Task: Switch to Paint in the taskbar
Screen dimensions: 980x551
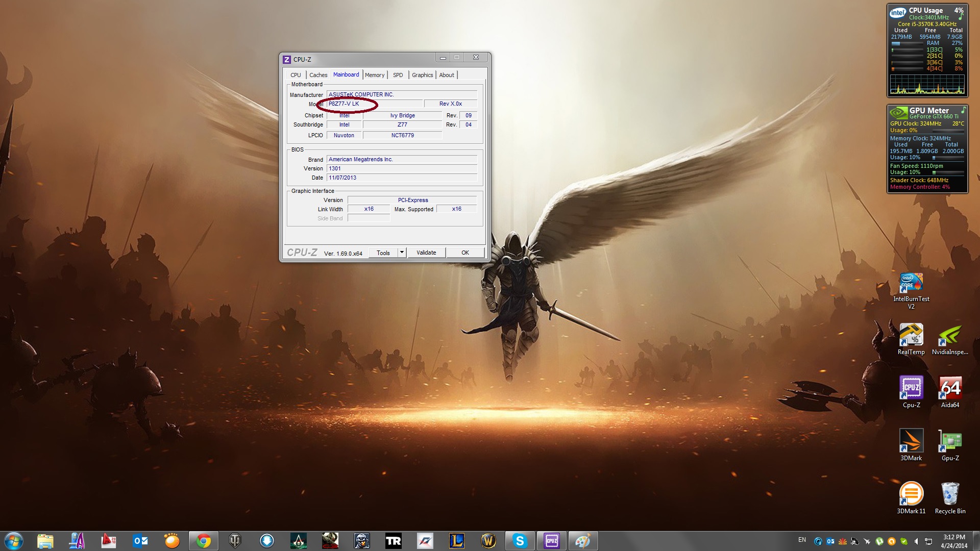Action: coord(583,541)
